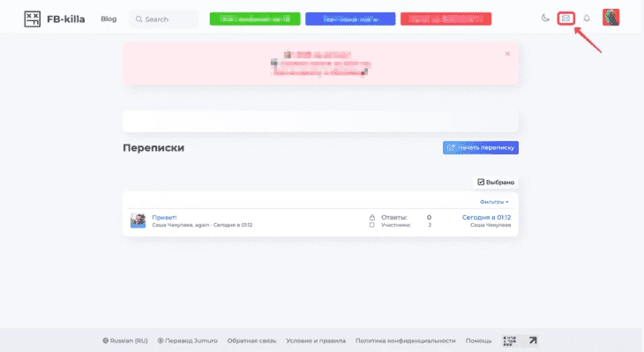This screenshot has height=352, width=644.
Task: Open the Blog menu item
Action: click(x=109, y=19)
